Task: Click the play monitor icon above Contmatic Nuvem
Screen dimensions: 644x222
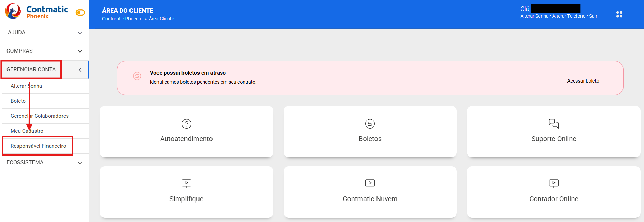Action: click(370, 184)
